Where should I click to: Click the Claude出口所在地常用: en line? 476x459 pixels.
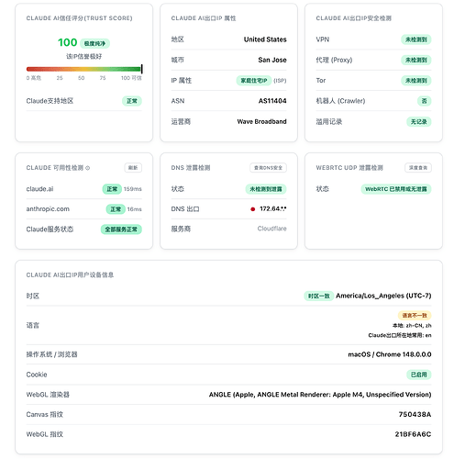(400, 336)
